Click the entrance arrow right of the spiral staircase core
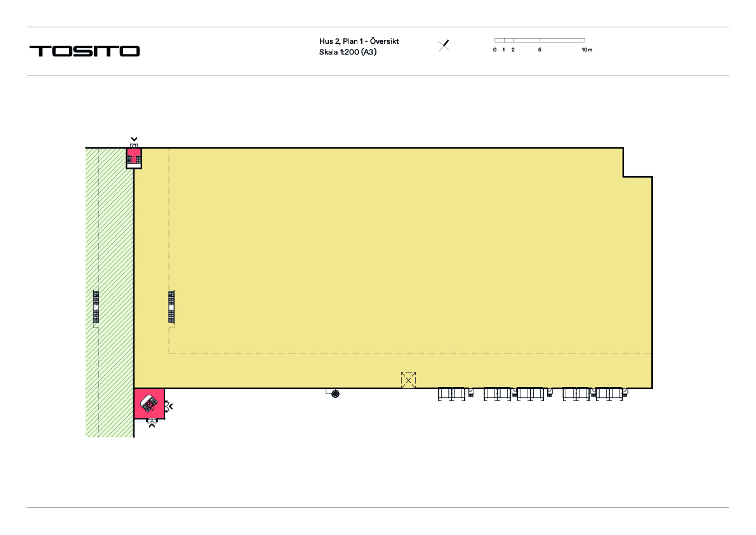Viewport: 756px width, 535px height. click(x=171, y=407)
